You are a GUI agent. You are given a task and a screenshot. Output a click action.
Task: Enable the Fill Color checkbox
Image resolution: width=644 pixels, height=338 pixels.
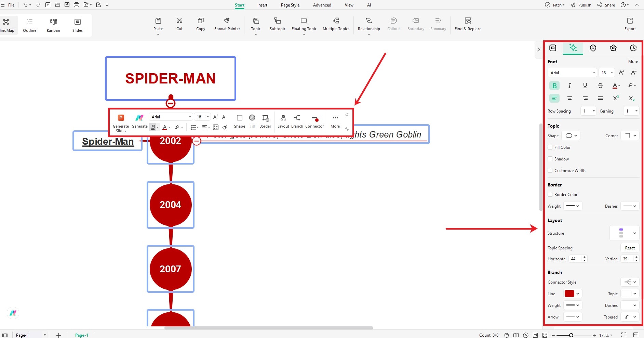click(550, 147)
